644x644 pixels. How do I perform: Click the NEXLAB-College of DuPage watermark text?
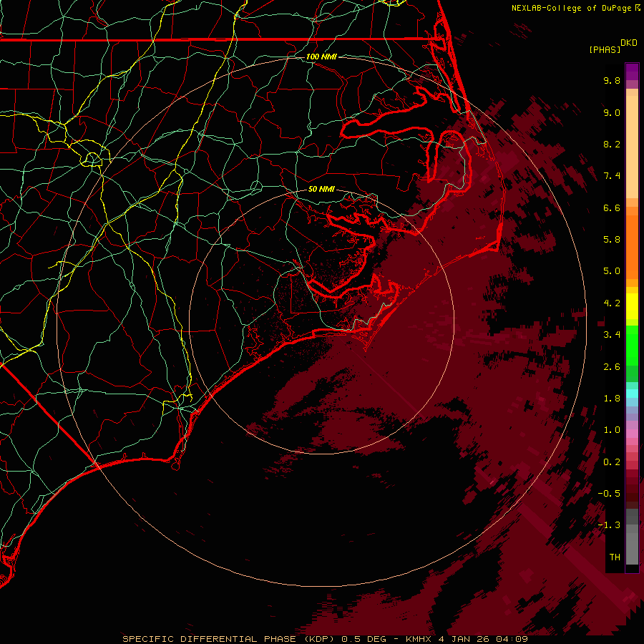[571, 8]
